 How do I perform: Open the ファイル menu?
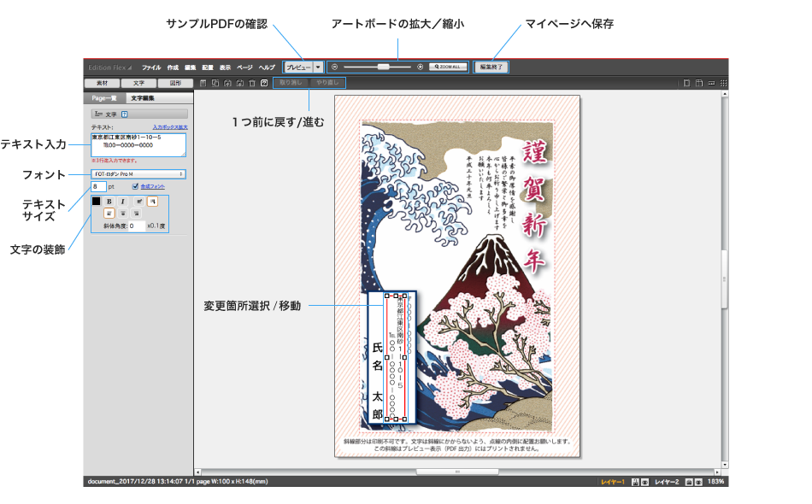(x=151, y=67)
